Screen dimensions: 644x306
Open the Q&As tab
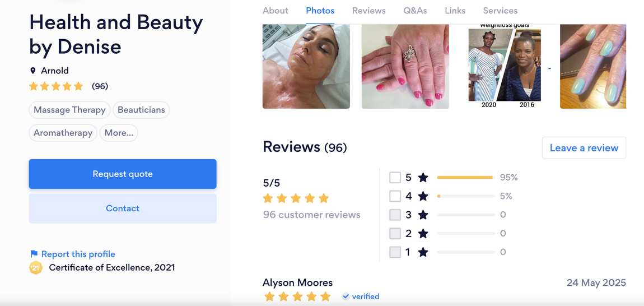pyautogui.click(x=415, y=11)
